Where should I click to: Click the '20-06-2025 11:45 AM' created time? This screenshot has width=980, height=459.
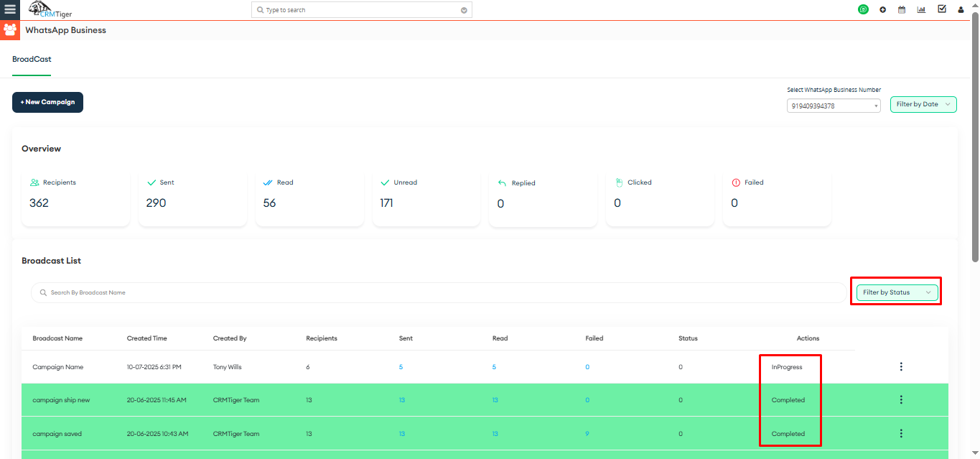click(x=157, y=400)
